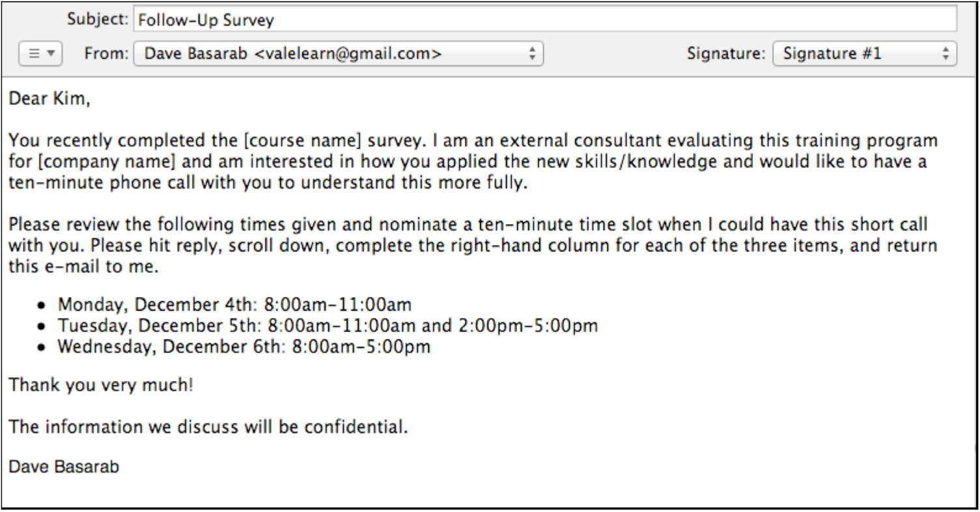Click the Signature dropdown stepper arrows

click(x=945, y=53)
